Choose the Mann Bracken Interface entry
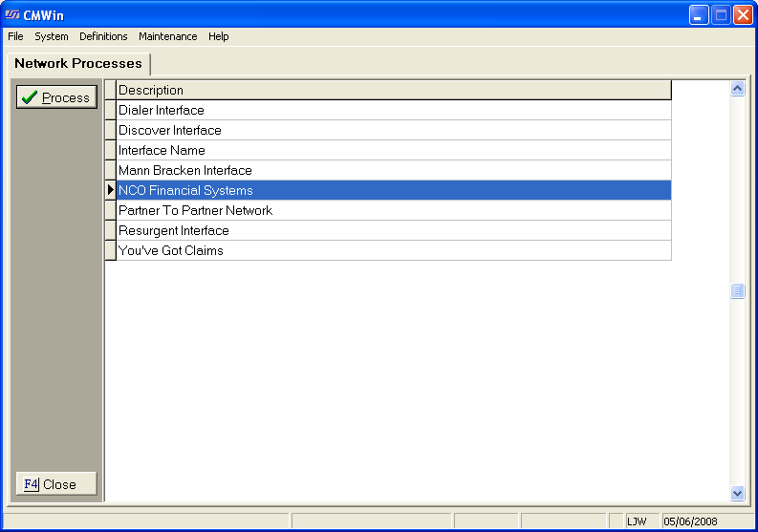 click(393, 170)
